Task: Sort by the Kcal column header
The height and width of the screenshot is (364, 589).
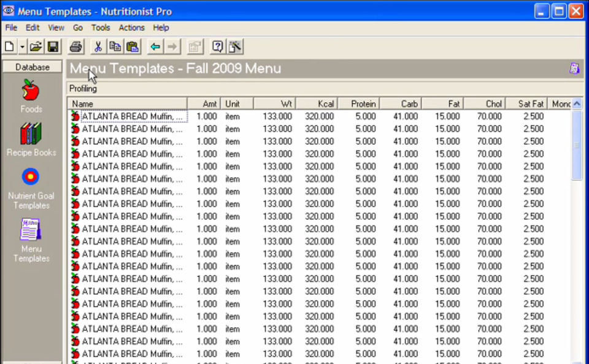Action: tap(317, 104)
